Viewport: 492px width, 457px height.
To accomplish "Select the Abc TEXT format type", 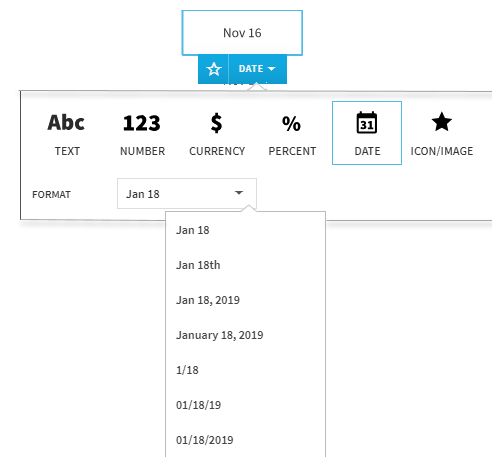I will (66, 133).
